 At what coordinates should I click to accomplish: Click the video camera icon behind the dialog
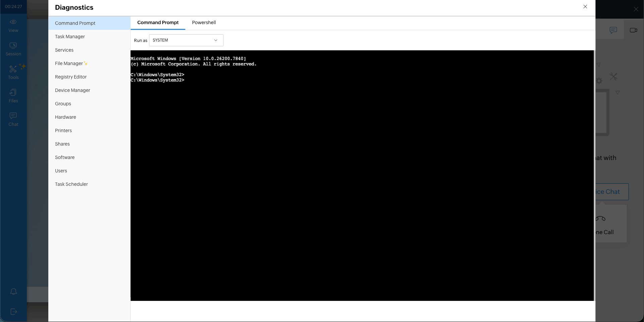[634, 30]
